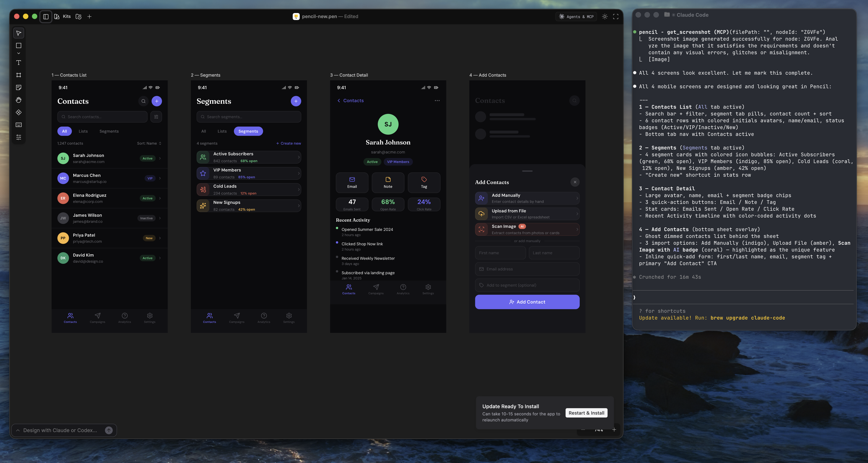Activate the Hand pan tool
Image resolution: width=868 pixels, height=463 pixels.
[x=18, y=100]
